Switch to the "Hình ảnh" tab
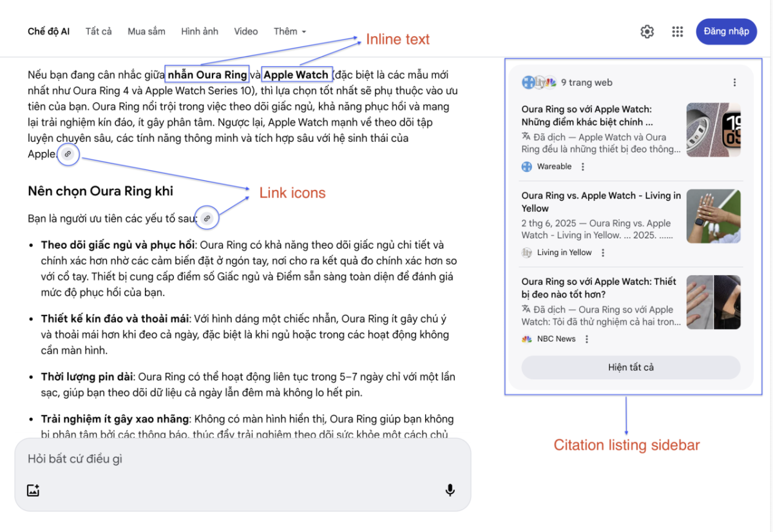Viewport: 773px width, 532px height. 200,32
